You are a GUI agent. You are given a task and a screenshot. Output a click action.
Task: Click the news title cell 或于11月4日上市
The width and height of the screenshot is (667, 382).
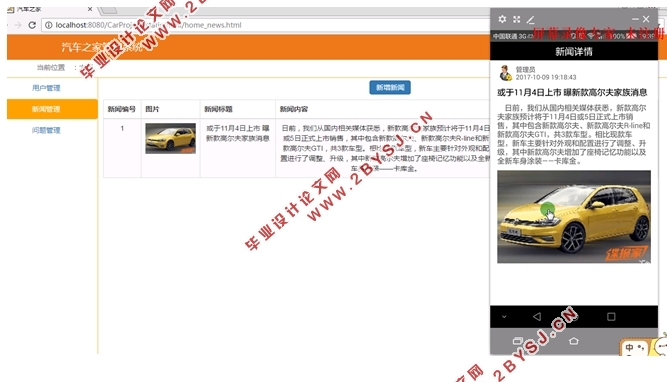pyautogui.click(x=238, y=133)
